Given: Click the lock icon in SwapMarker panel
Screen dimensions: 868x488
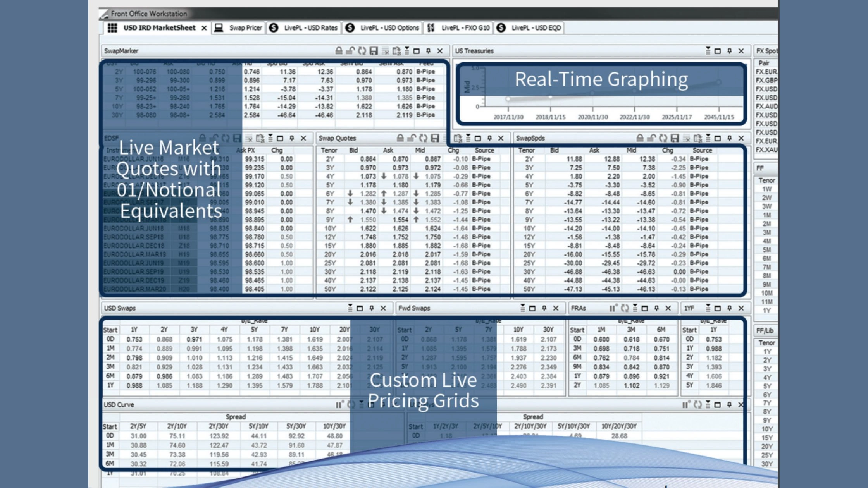Looking at the screenshot, I should point(339,51).
